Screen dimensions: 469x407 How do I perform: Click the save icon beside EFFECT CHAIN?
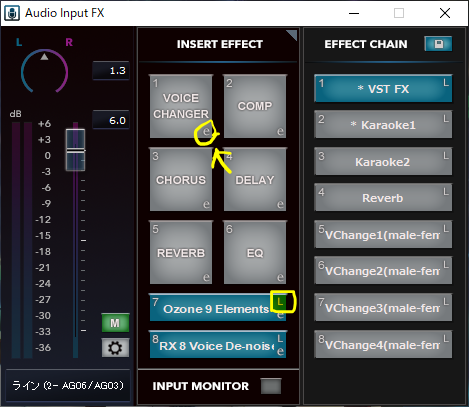click(438, 44)
